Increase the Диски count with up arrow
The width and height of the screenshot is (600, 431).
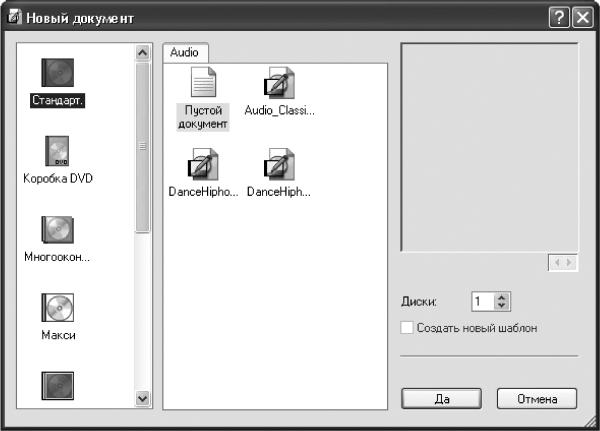(x=502, y=297)
